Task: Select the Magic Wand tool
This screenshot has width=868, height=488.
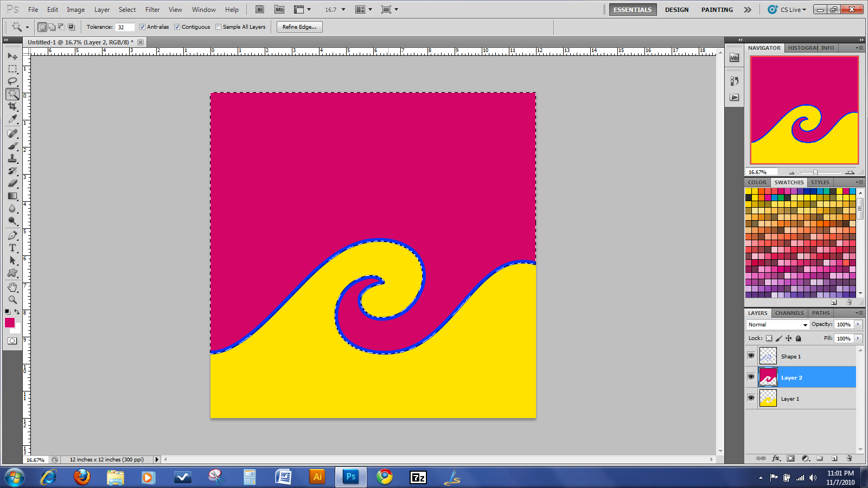Action: 12,94
